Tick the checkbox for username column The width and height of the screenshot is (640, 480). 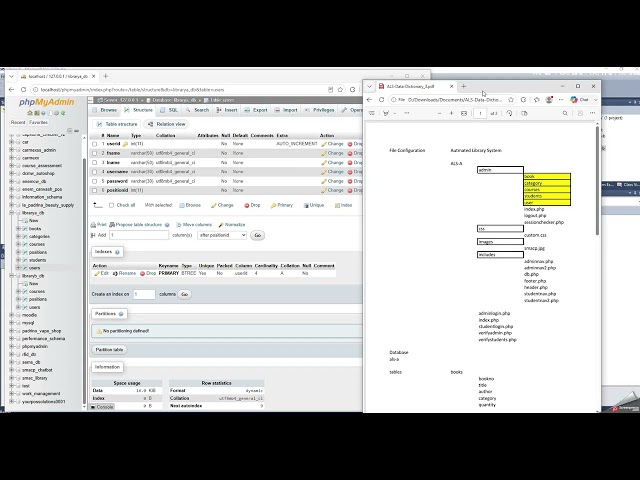(x=95, y=172)
